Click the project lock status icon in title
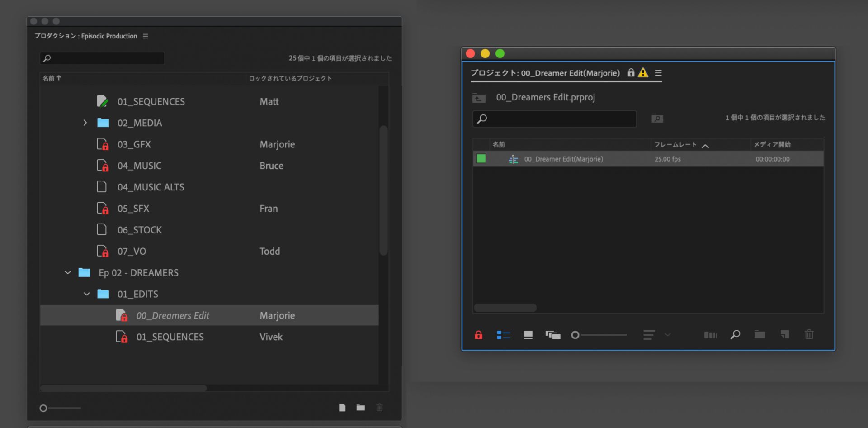The image size is (868, 428). 631,72
